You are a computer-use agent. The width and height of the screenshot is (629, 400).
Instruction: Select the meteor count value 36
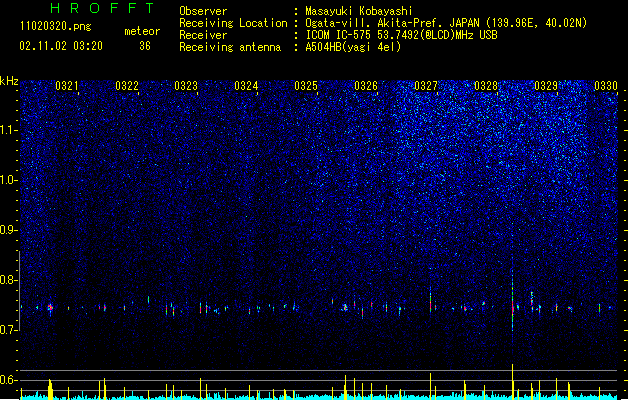(145, 46)
